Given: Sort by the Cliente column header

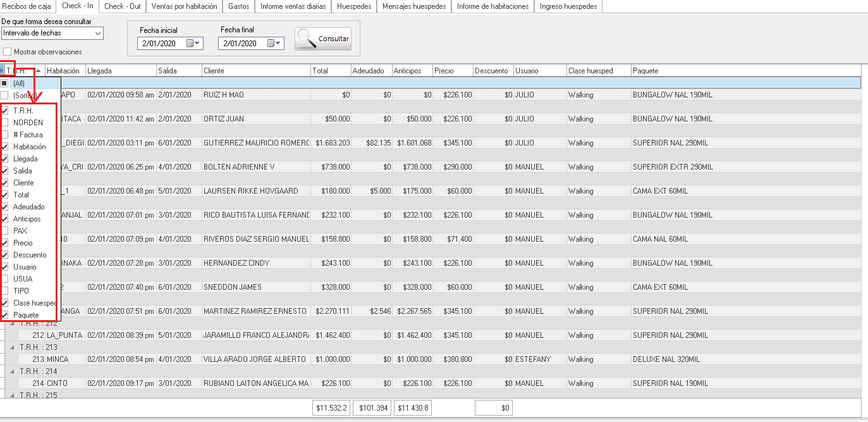Looking at the screenshot, I should (x=256, y=71).
